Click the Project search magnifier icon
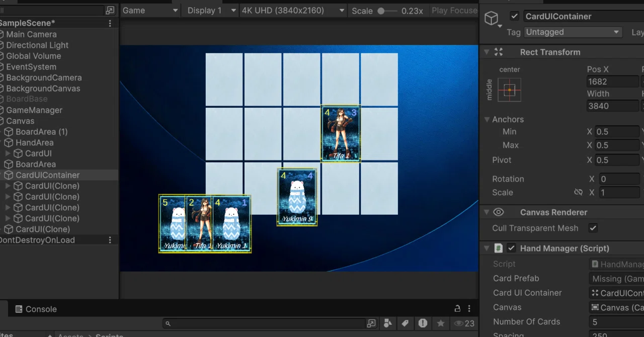The image size is (644, 337). pyautogui.click(x=168, y=323)
